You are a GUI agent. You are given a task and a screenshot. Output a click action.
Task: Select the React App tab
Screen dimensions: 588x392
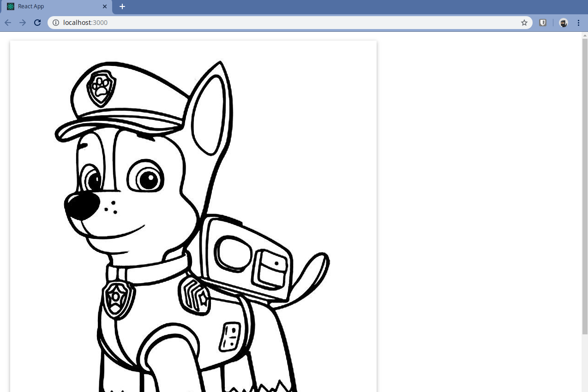[56, 6]
